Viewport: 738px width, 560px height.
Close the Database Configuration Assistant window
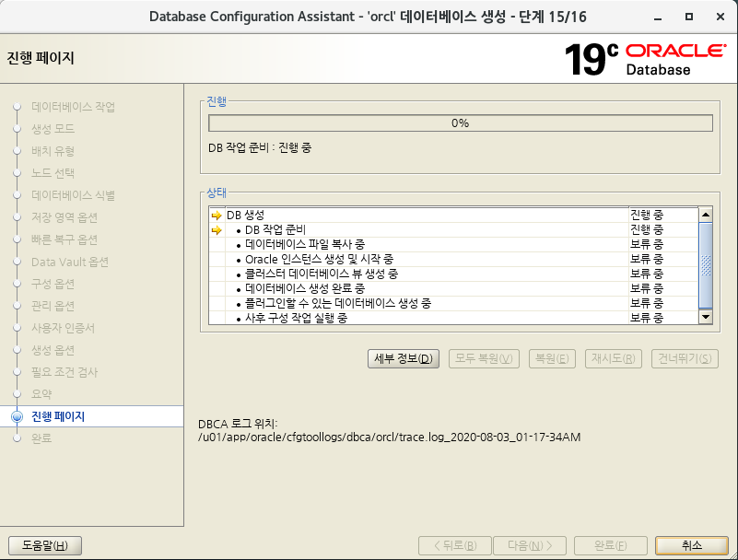[x=720, y=17]
